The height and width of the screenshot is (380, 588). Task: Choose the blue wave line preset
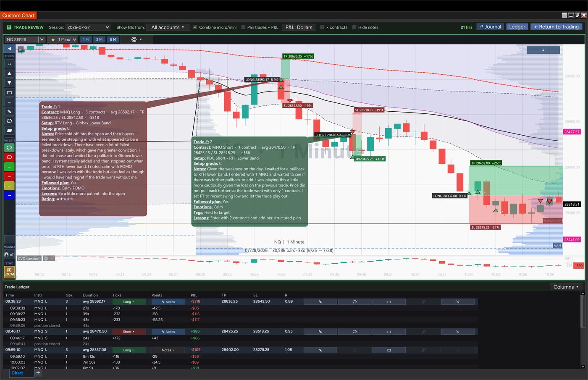(9, 195)
